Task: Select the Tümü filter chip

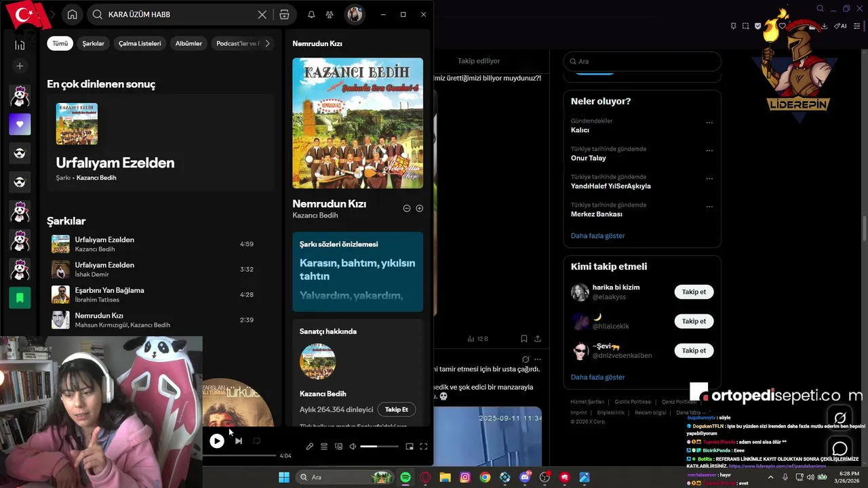Action: pos(60,43)
